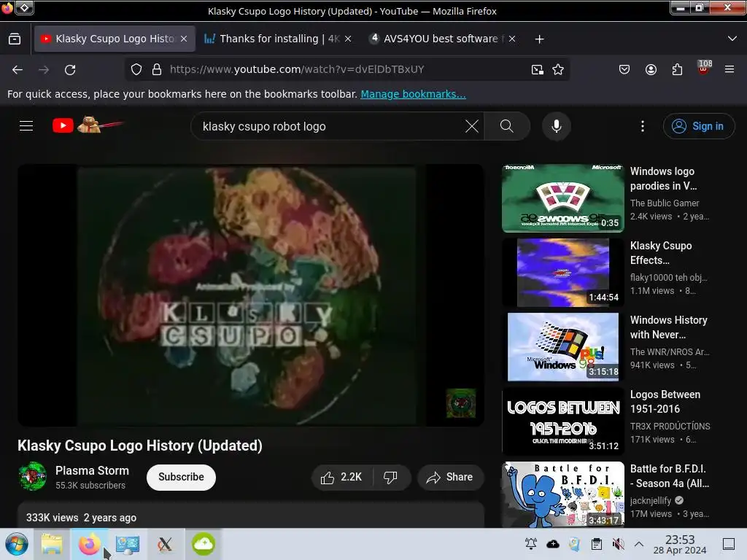747x560 pixels.
Task: Click the uBlock extension icon showing 108
Action: 704,68
